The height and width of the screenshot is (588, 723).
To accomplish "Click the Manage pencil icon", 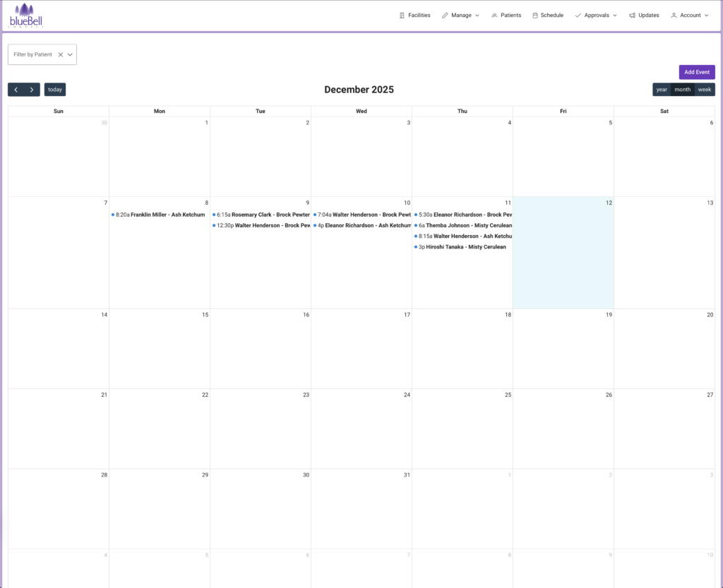I will pyautogui.click(x=445, y=16).
